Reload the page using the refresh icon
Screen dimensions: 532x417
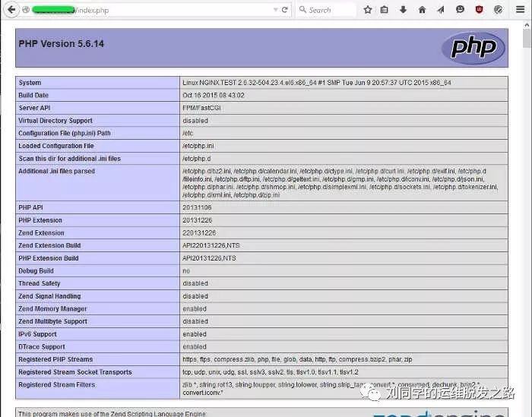[x=285, y=10]
